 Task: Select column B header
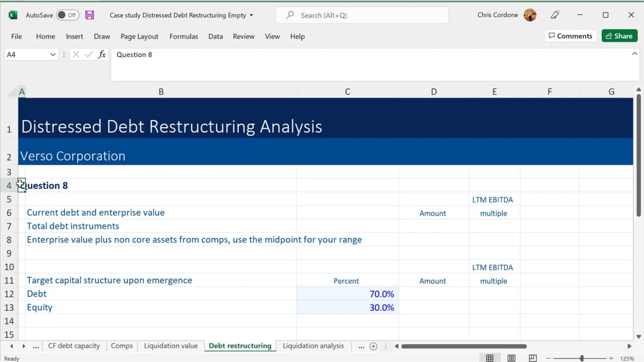click(x=161, y=92)
